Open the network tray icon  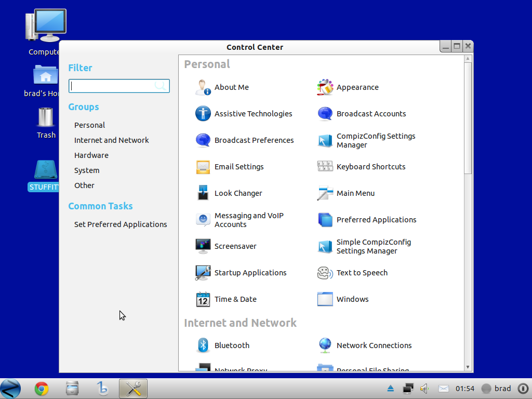[x=408, y=389]
